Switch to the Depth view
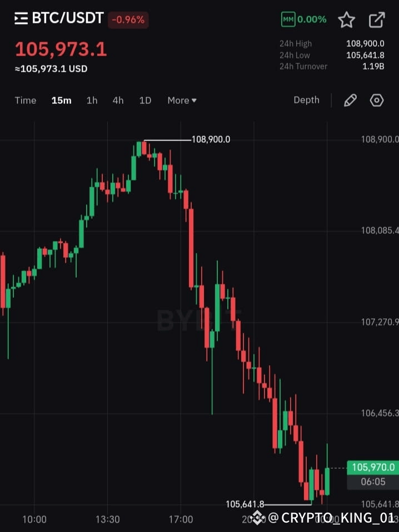This screenshot has height=532, width=399. click(x=306, y=100)
